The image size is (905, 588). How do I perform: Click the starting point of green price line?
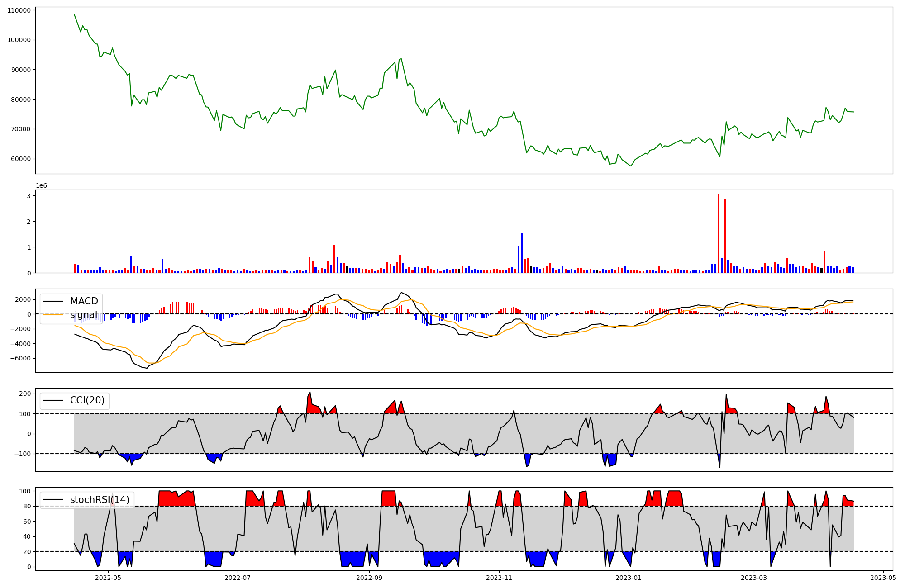(x=74, y=14)
